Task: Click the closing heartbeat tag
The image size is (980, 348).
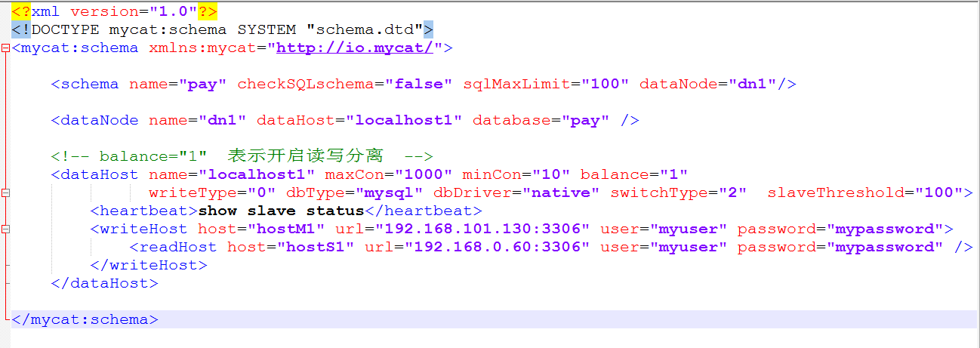Action: click(424, 211)
